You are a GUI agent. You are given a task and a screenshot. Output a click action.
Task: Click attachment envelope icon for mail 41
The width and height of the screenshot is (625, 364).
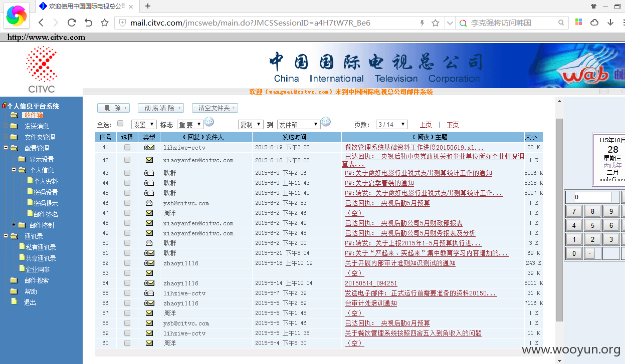[x=149, y=148]
